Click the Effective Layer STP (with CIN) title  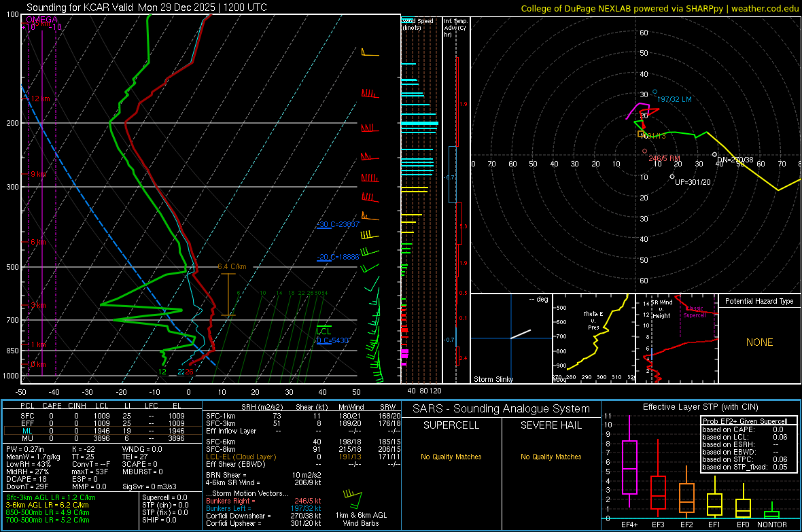(x=700, y=407)
